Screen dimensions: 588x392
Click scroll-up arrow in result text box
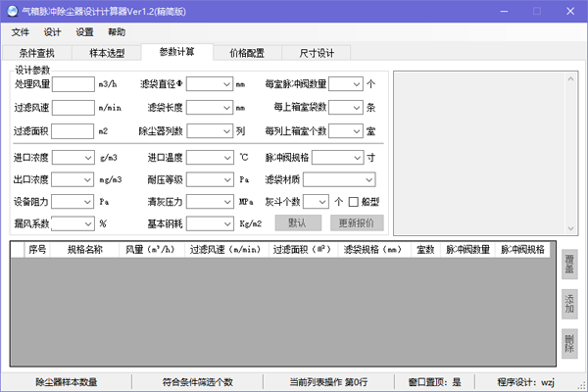coord(570,78)
